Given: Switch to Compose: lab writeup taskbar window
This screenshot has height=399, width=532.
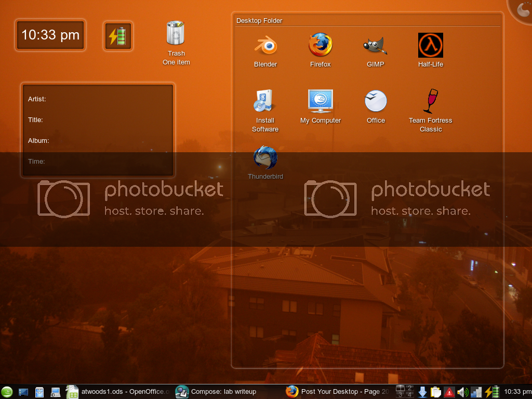Looking at the screenshot, I should pyautogui.click(x=216, y=392).
